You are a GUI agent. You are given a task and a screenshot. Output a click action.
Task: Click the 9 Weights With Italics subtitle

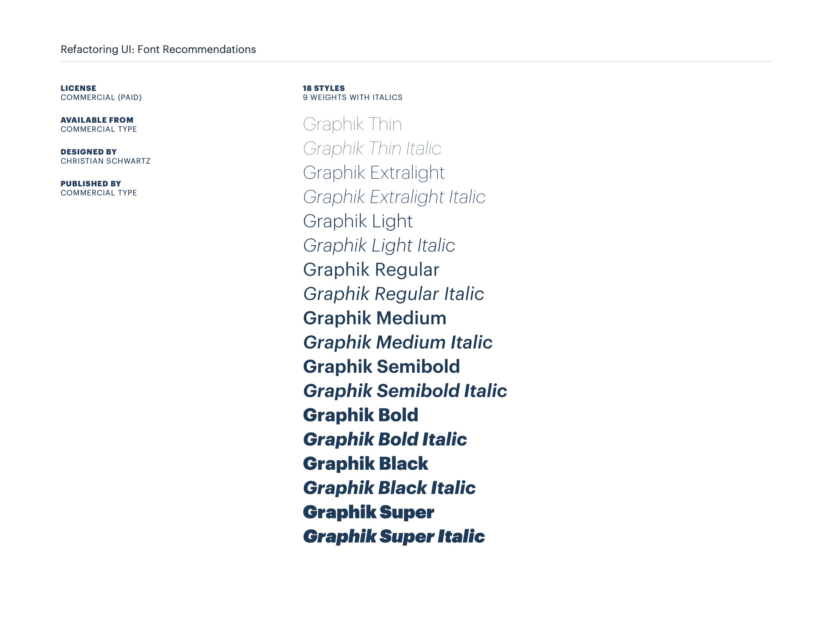click(353, 97)
